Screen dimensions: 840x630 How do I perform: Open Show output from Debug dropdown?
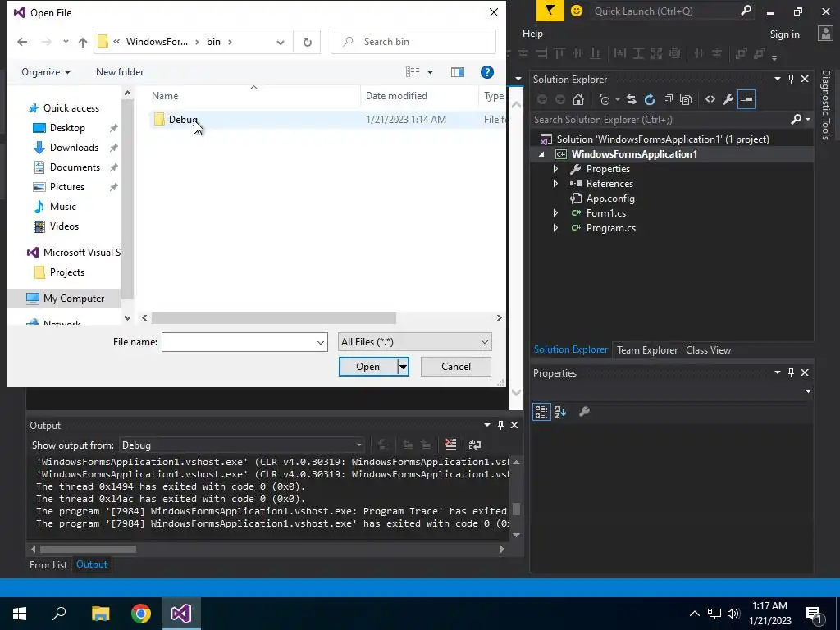tap(242, 445)
